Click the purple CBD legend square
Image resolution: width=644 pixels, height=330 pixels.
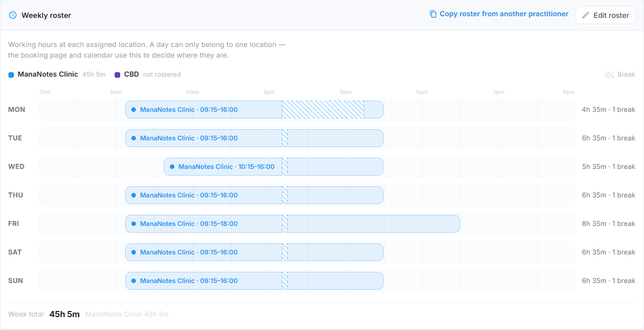tap(117, 75)
